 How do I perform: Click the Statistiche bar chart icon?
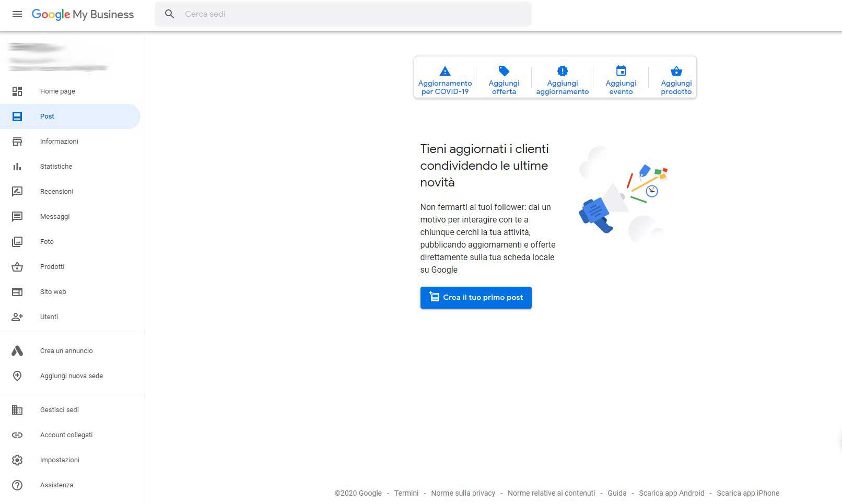[17, 167]
